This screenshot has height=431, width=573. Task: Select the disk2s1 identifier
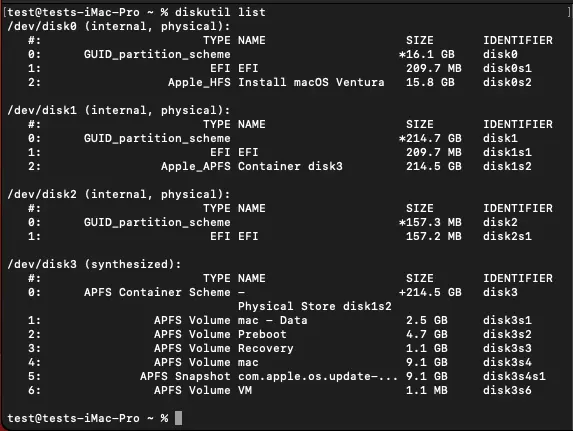(507, 237)
